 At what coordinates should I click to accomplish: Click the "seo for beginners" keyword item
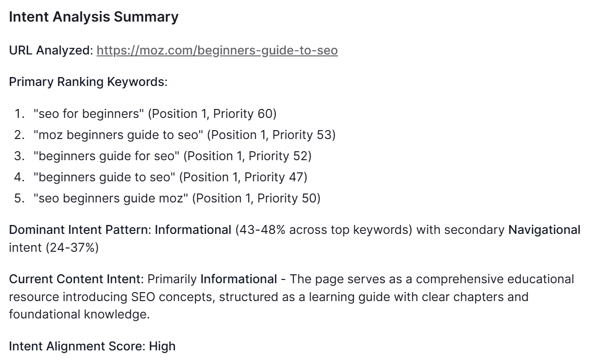(x=89, y=114)
